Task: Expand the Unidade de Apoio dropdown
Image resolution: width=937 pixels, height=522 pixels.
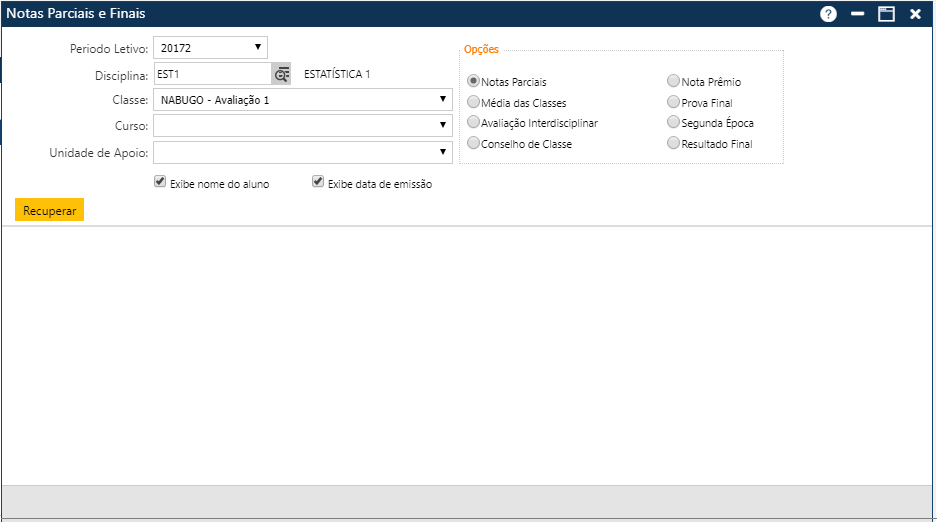Action: 302,152
